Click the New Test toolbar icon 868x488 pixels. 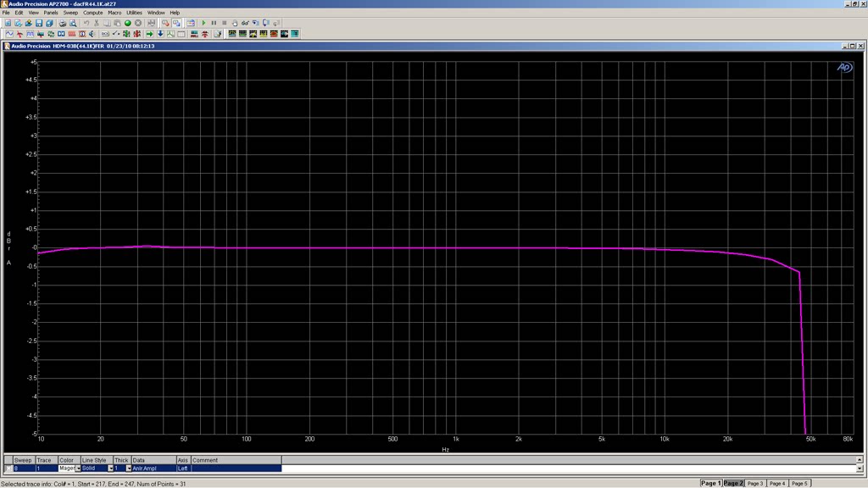[x=8, y=23]
